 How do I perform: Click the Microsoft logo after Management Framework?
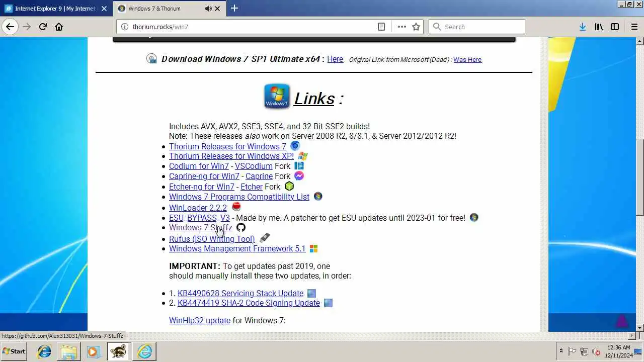[x=313, y=248]
